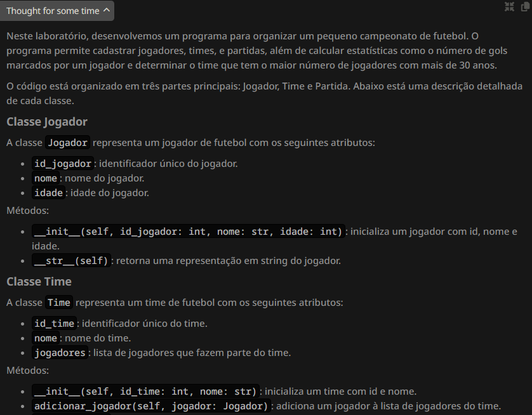
Task: Click the paragraph beginning "O código está organizado"
Action: (x=264, y=93)
